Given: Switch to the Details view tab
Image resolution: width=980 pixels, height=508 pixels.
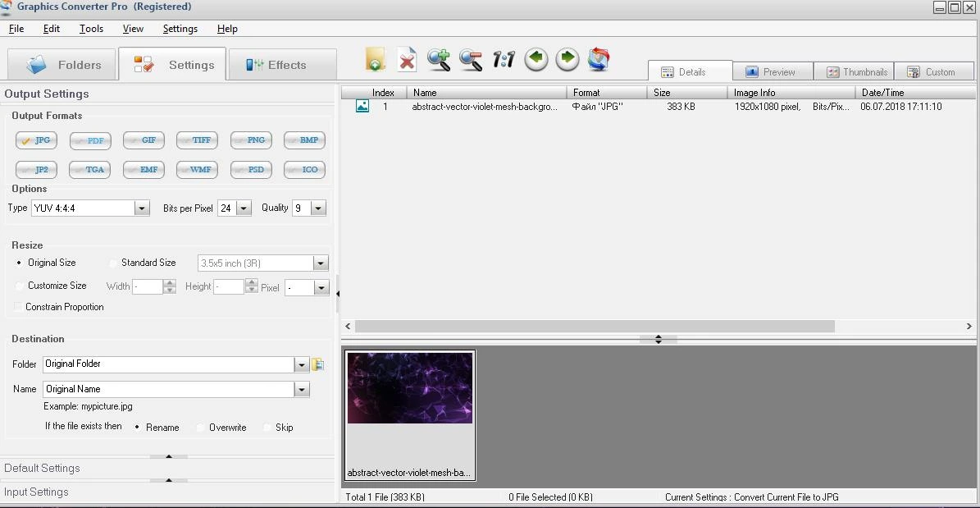Looking at the screenshot, I should click(x=690, y=71).
